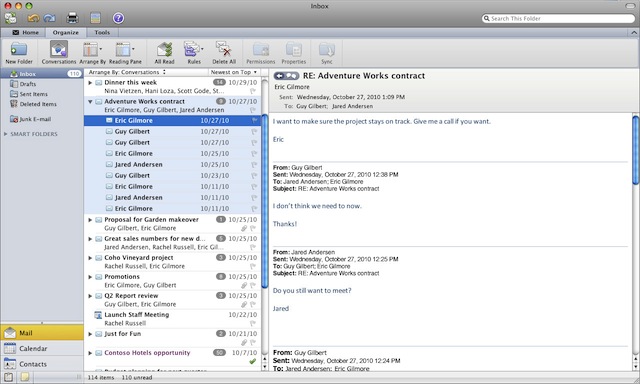Switch to Mail view
The image size is (640, 384).
42,333
